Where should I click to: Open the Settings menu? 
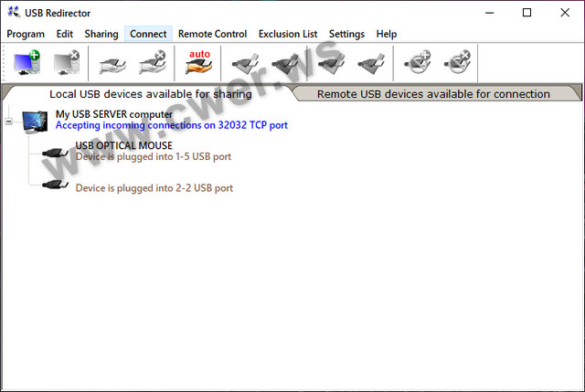coord(346,34)
